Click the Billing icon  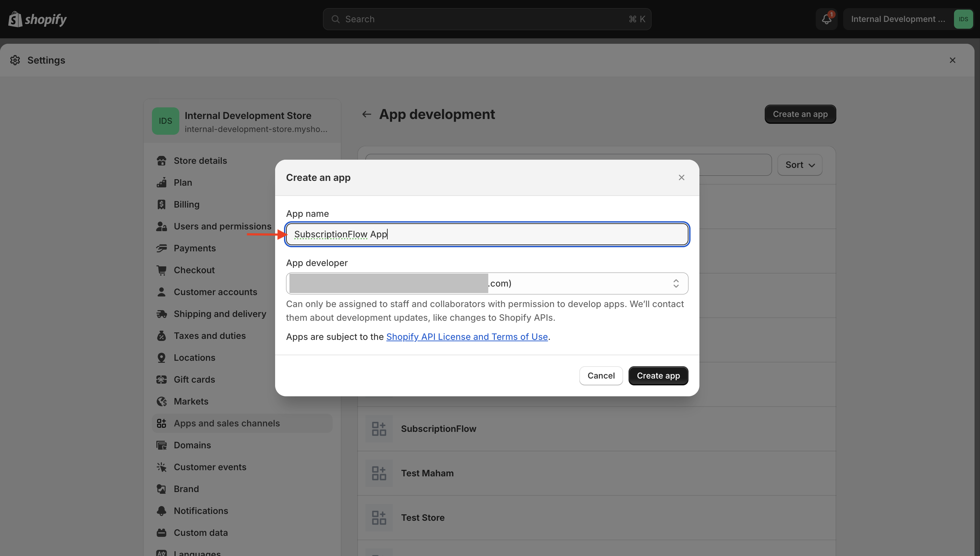pos(161,204)
